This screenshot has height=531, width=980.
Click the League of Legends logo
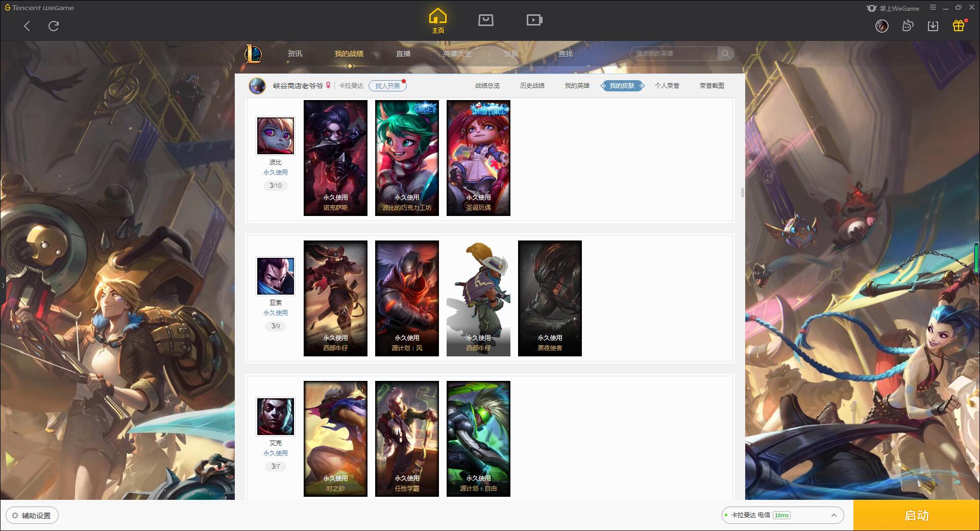pyautogui.click(x=253, y=54)
